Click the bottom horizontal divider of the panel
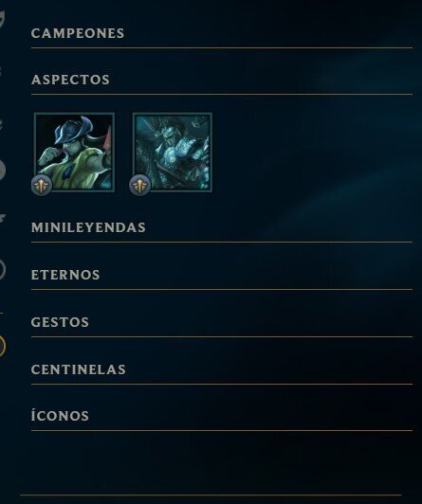Viewport: 422px width, 504px height. 211,495
